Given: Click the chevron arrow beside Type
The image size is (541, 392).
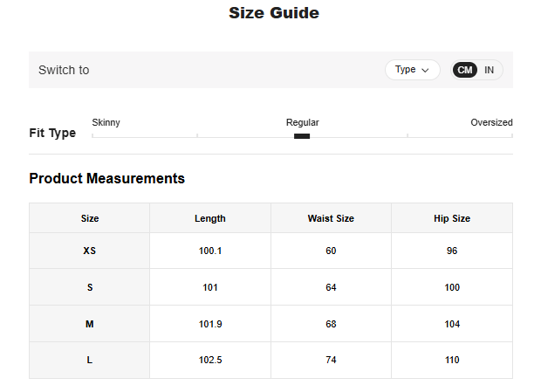Looking at the screenshot, I should click(425, 70).
